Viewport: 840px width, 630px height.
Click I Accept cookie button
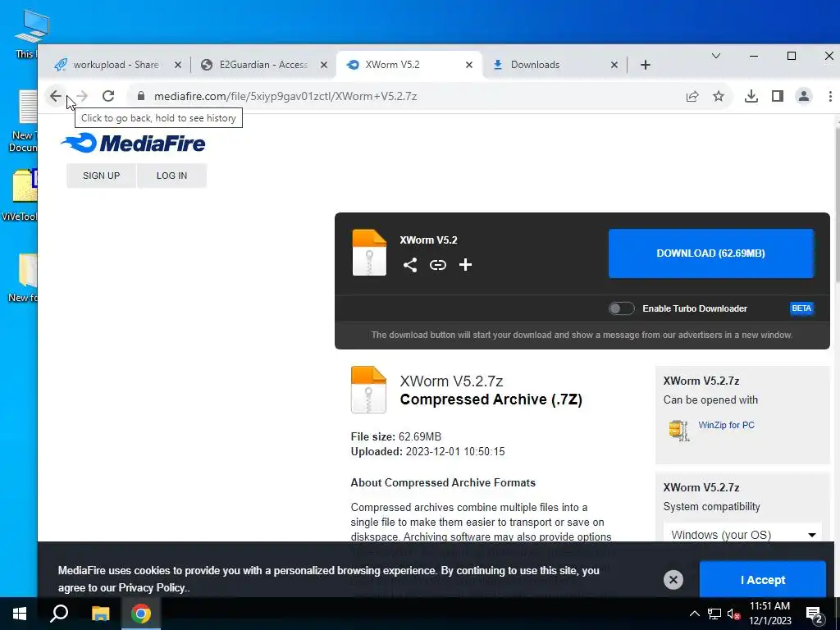point(763,580)
